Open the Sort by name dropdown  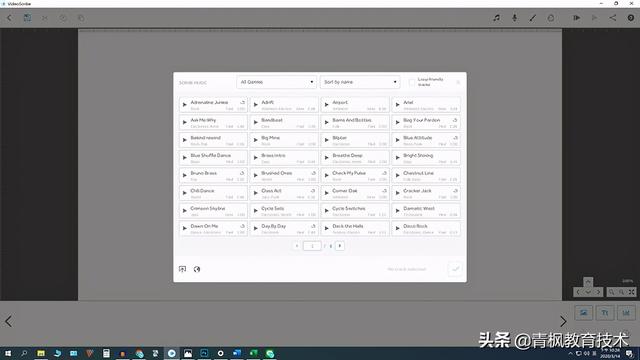tap(360, 82)
